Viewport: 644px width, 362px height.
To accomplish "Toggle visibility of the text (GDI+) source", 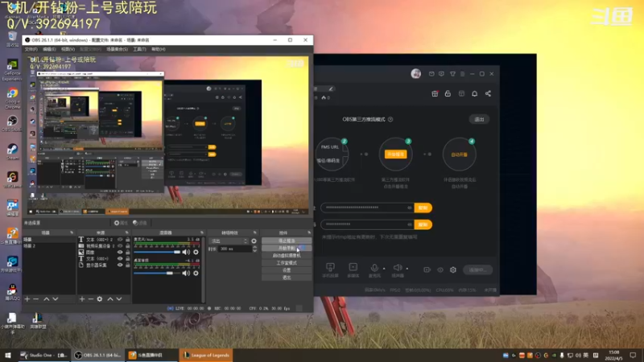I will click(x=120, y=258).
